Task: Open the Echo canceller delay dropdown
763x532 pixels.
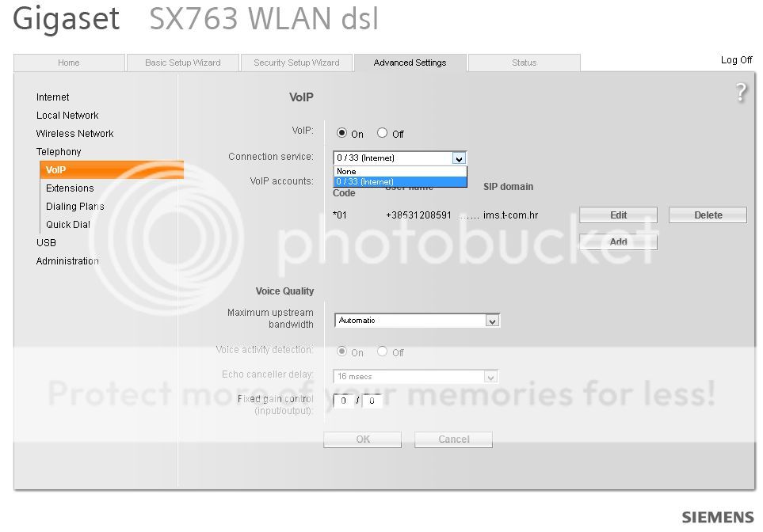Action: click(x=490, y=377)
